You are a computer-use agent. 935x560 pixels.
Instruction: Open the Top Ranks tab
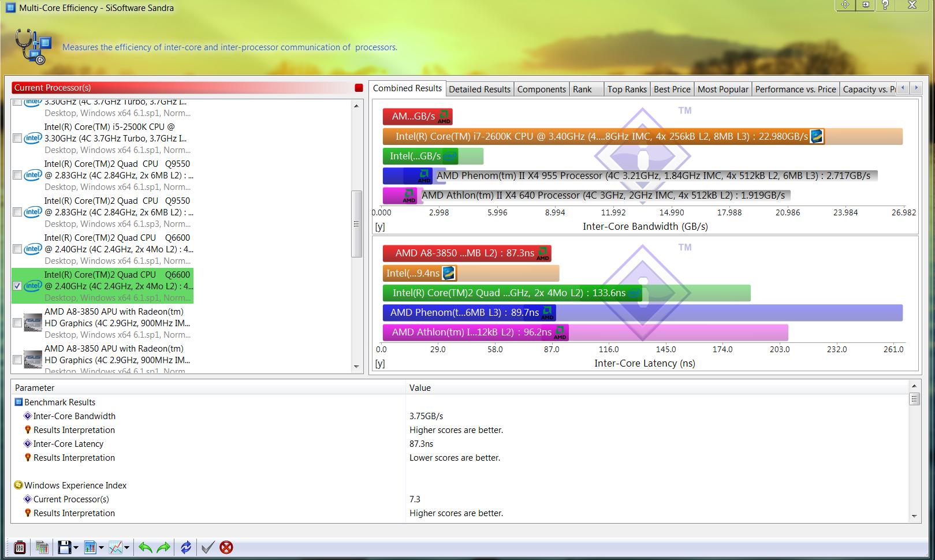(x=627, y=89)
